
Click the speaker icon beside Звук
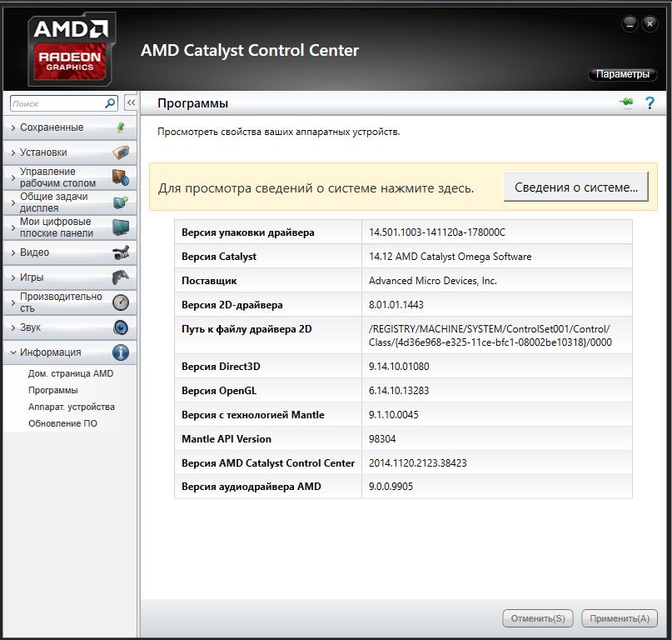(x=121, y=327)
